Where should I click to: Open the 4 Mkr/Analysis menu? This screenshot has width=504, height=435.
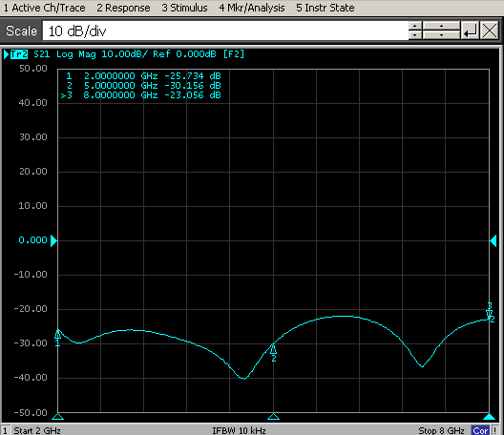coord(252,8)
